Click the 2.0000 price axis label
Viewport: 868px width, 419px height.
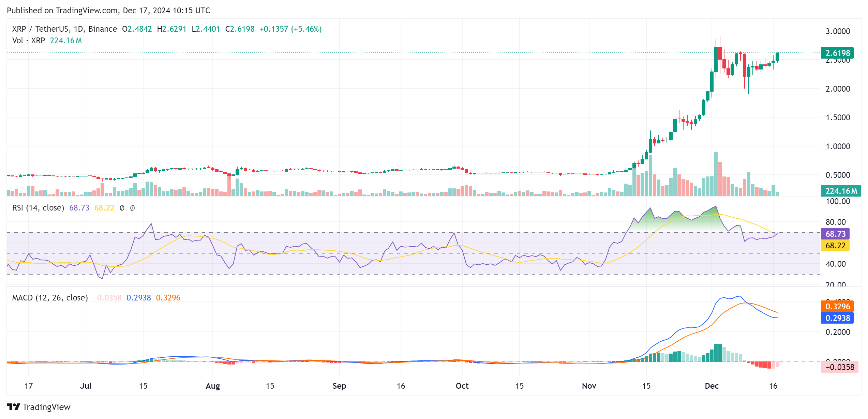[838, 89]
